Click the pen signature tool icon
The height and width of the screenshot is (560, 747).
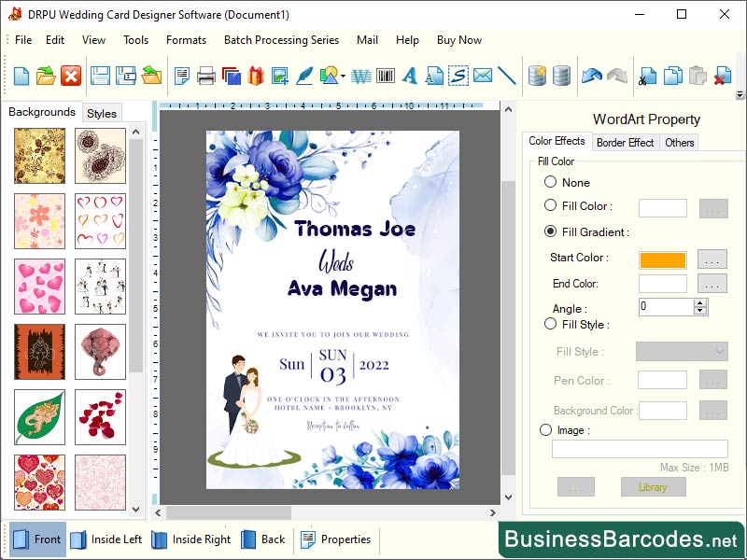click(x=305, y=76)
